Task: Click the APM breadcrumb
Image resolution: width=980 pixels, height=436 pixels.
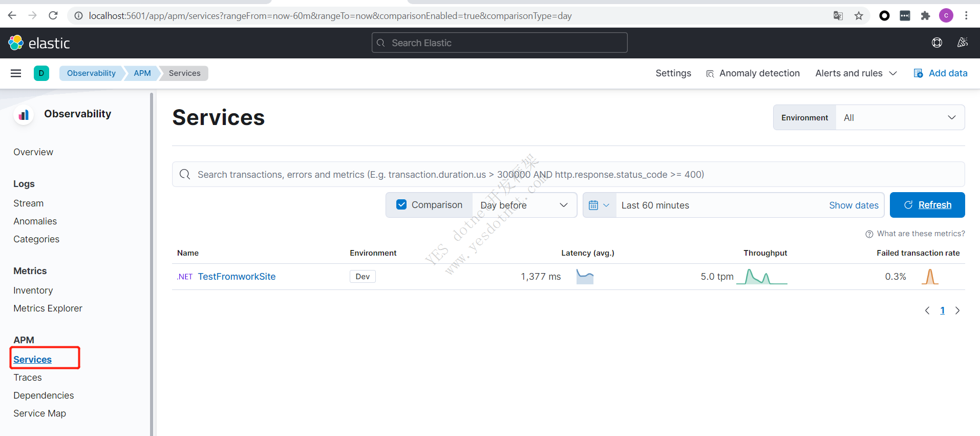Action: [x=142, y=73]
